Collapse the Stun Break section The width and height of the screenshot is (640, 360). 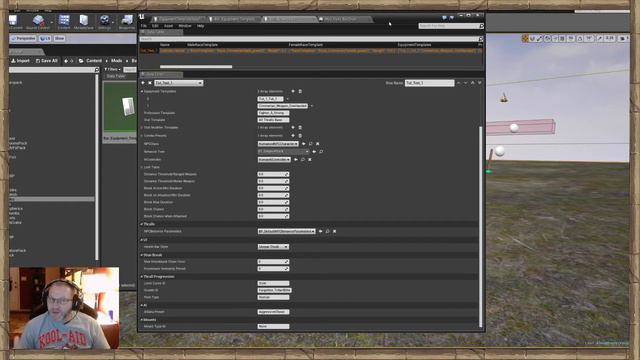[142, 255]
